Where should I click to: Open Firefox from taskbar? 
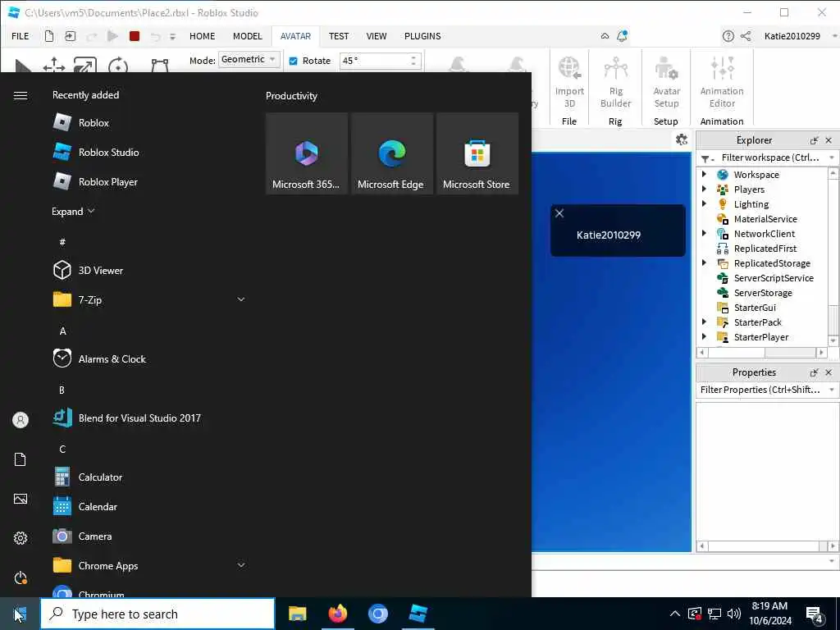[x=337, y=614]
